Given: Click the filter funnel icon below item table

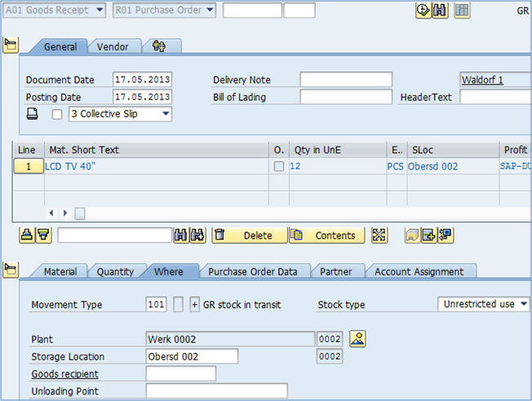Looking at the screenshot, I should click(42, 236).
